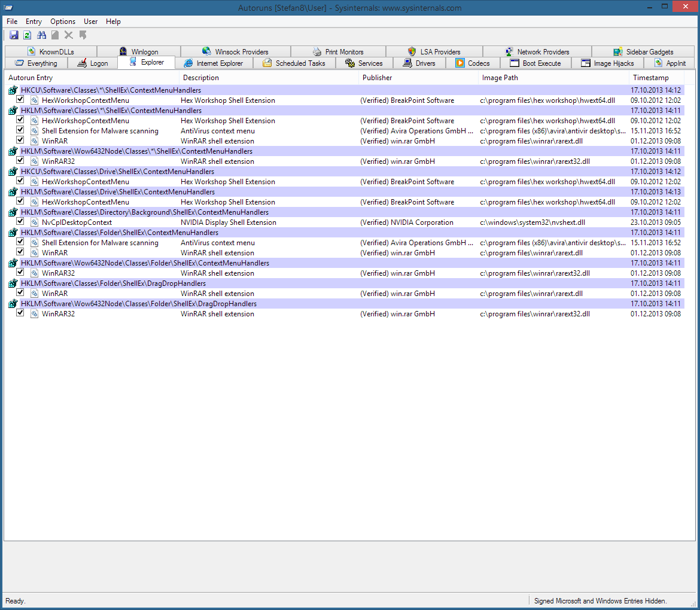The height and width of the screenshot is (610, 700).
Task: Switch to the Internet Explorer tab
Action: [214, 63]
